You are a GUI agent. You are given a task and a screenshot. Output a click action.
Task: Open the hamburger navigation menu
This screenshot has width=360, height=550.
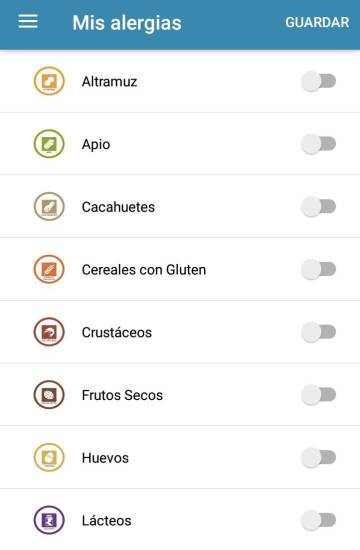click(28, 22)
